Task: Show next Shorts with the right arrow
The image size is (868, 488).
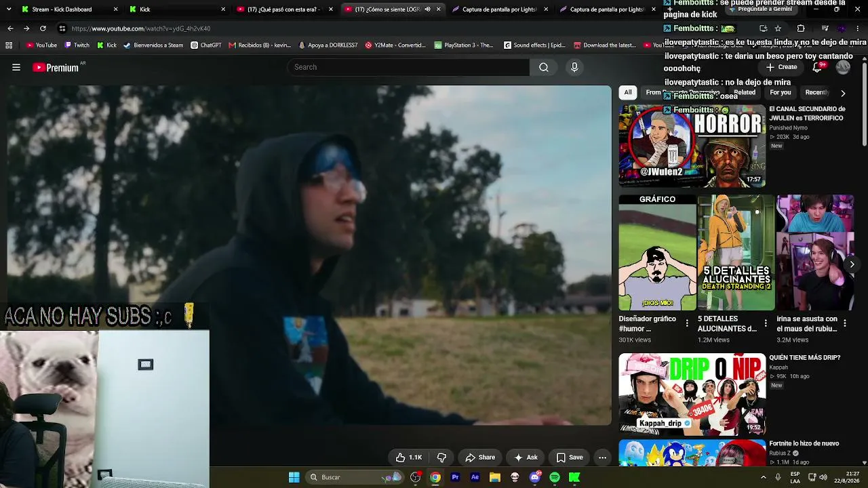Action: (x=852, y=264)
